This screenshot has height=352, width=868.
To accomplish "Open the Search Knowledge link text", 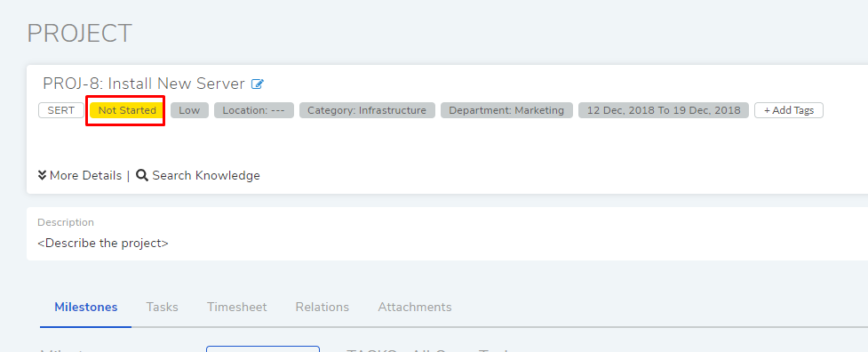I will [206, 175].
